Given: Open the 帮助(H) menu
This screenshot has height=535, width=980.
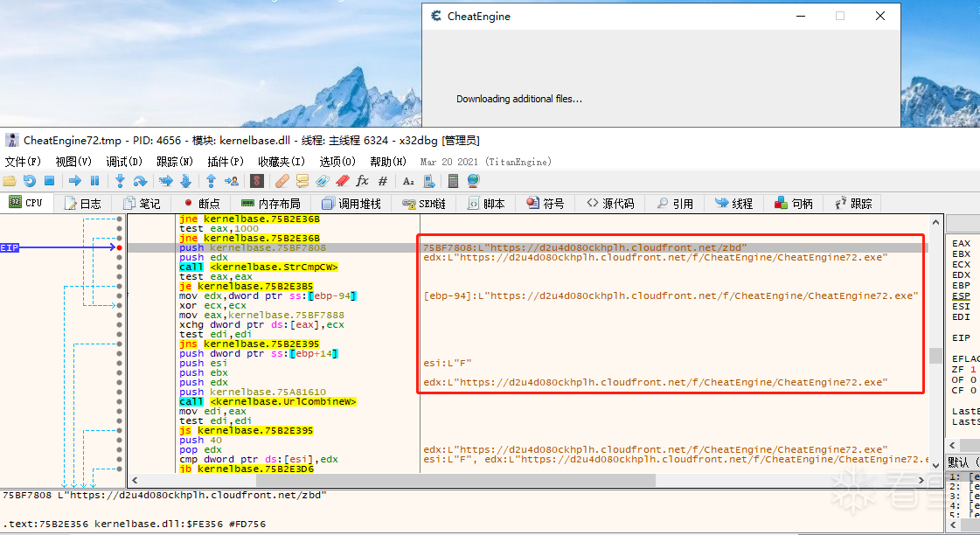Looking at the screenshot, I should tap(388, 162).
